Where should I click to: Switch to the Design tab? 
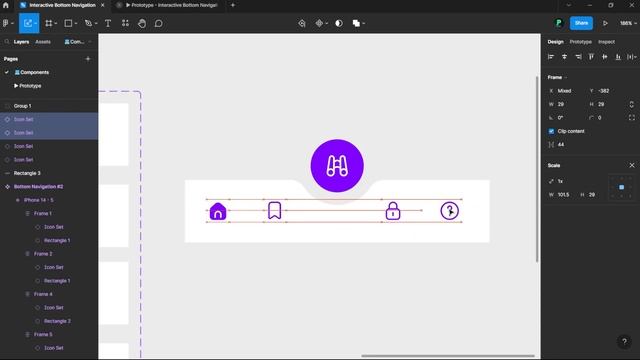[555, 42]
